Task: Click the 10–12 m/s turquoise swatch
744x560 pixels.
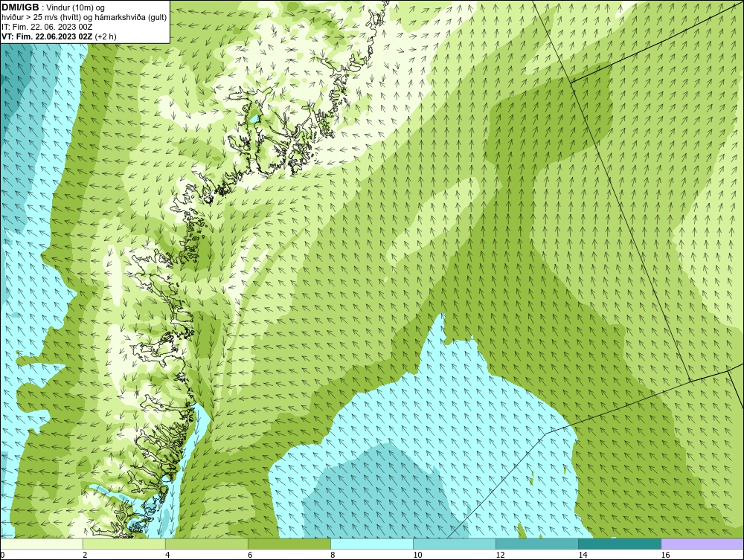Action: 454,544
